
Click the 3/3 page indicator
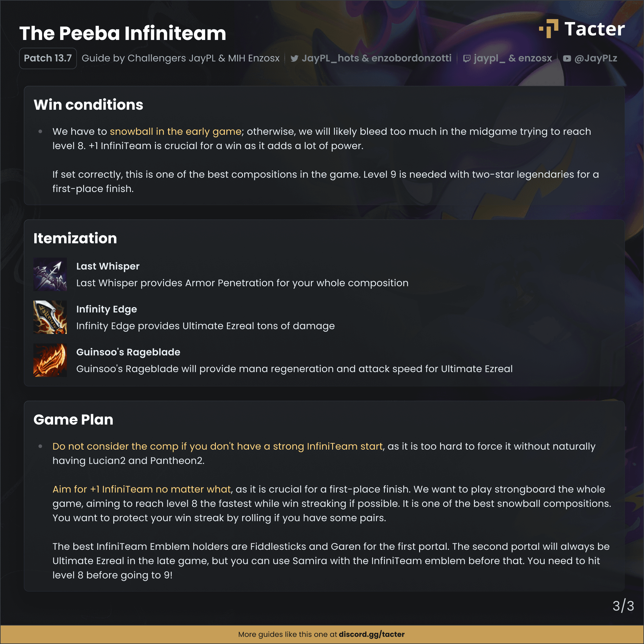click(623, 606)
